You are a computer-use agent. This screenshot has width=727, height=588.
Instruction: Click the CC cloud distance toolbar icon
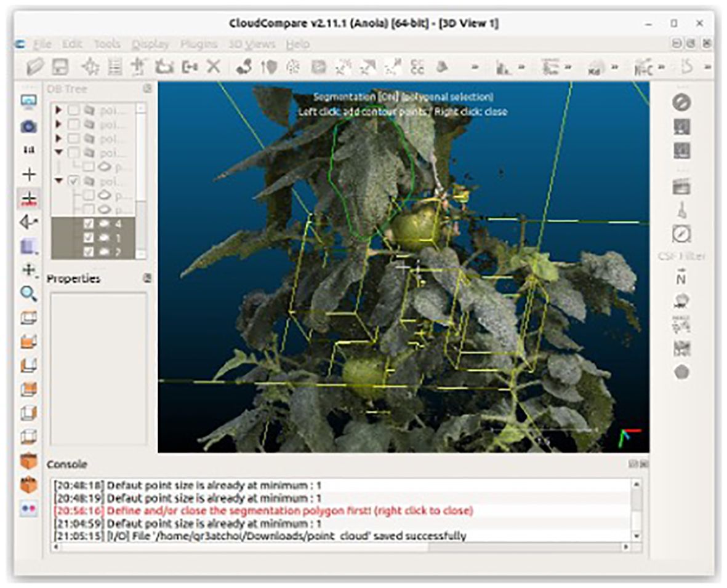coord(417,66)
